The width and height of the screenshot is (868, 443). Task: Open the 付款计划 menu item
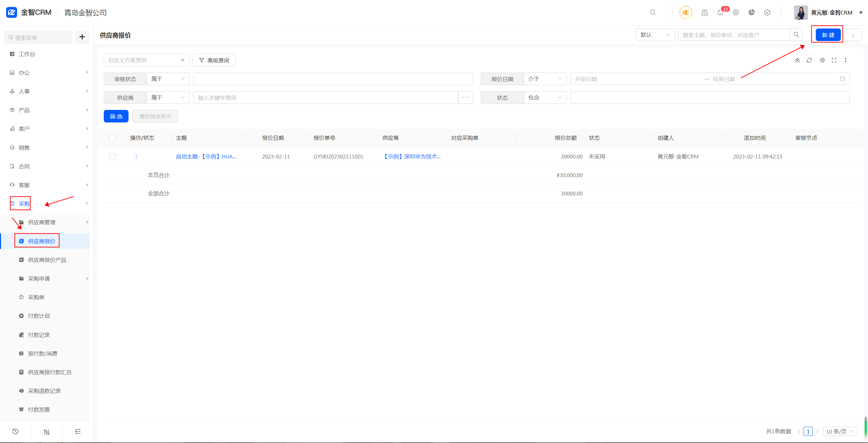pyautogui.click(x=45, y=316)
